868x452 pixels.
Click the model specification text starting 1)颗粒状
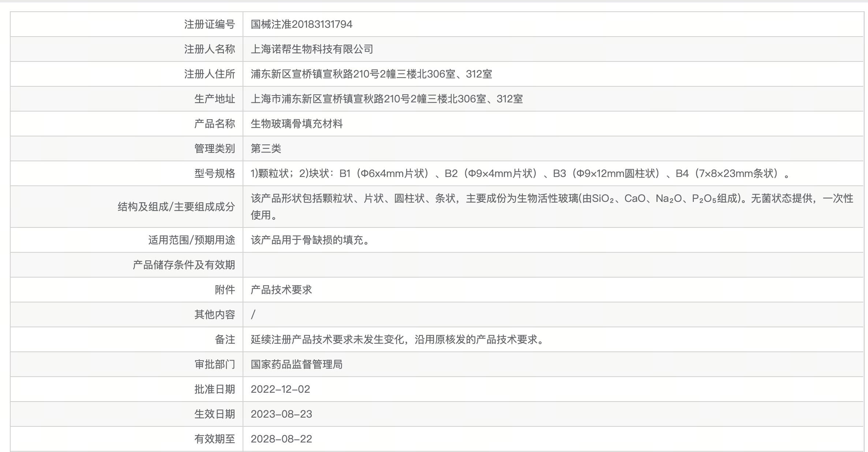pos(520,174)
